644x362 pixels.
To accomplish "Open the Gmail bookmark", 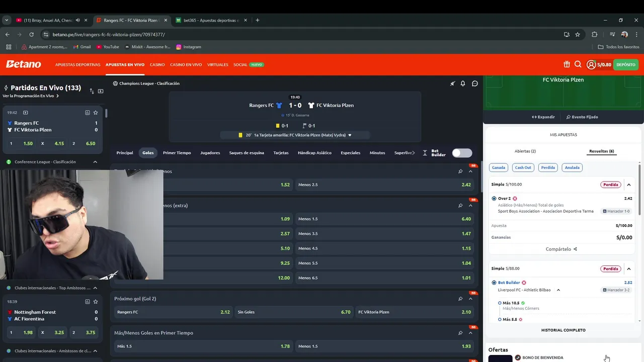I will [x=82, y=47].
